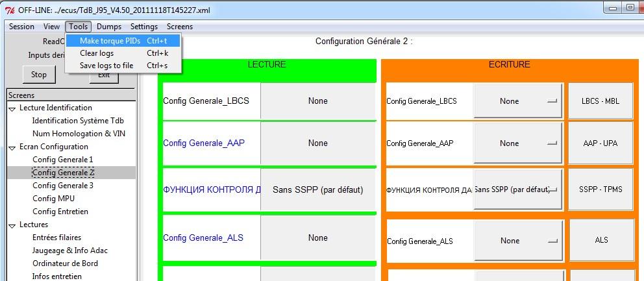The width and height of the screenshot is (644, 281).
Task: Click the blue ФУНКЦИЯ КОНТРОЛЯ label in LECTURE
Action: (x=212, y=190)
